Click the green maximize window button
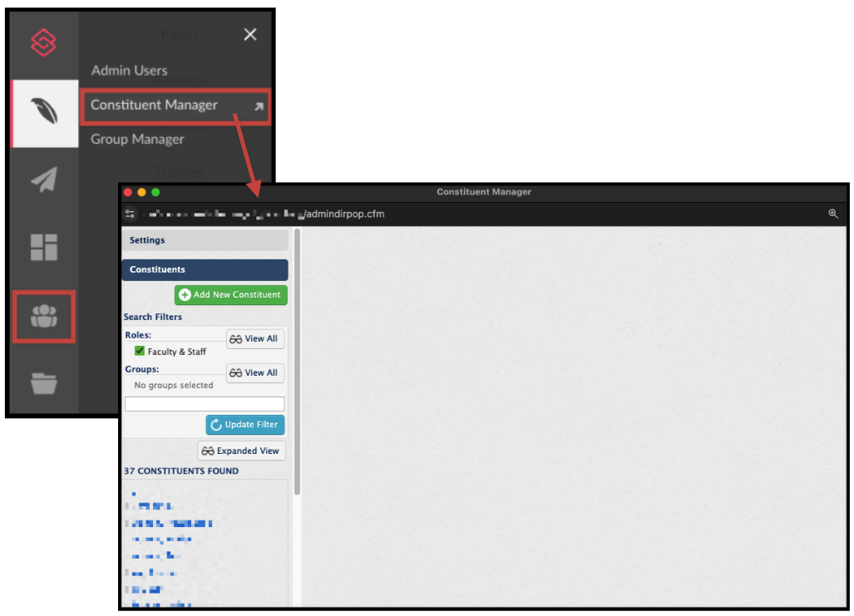Image resolution: width=854 pixels, height=616 pixels. 155,192
